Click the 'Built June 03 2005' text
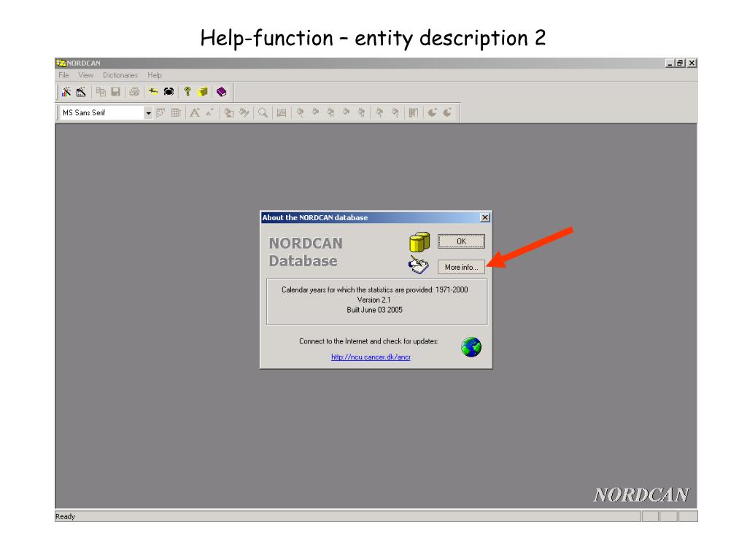747x560 pixels. 374,310
